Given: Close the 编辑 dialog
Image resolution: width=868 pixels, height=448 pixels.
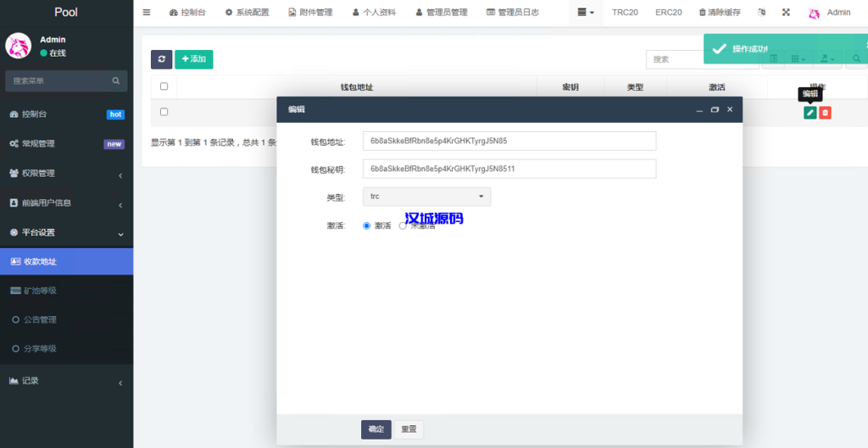Looking at the screenshot, I should pos(730,109).
